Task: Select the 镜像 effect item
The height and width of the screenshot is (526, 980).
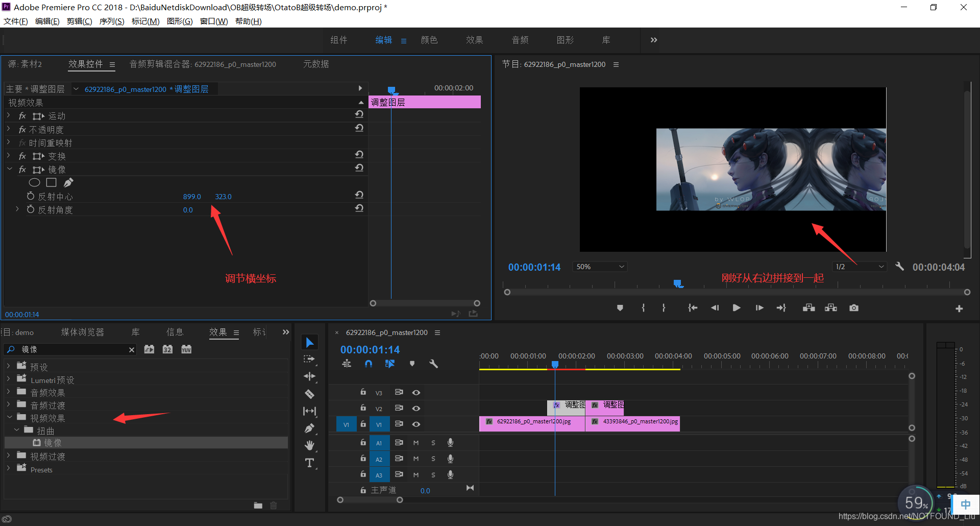Action: [x=146, y=443]
